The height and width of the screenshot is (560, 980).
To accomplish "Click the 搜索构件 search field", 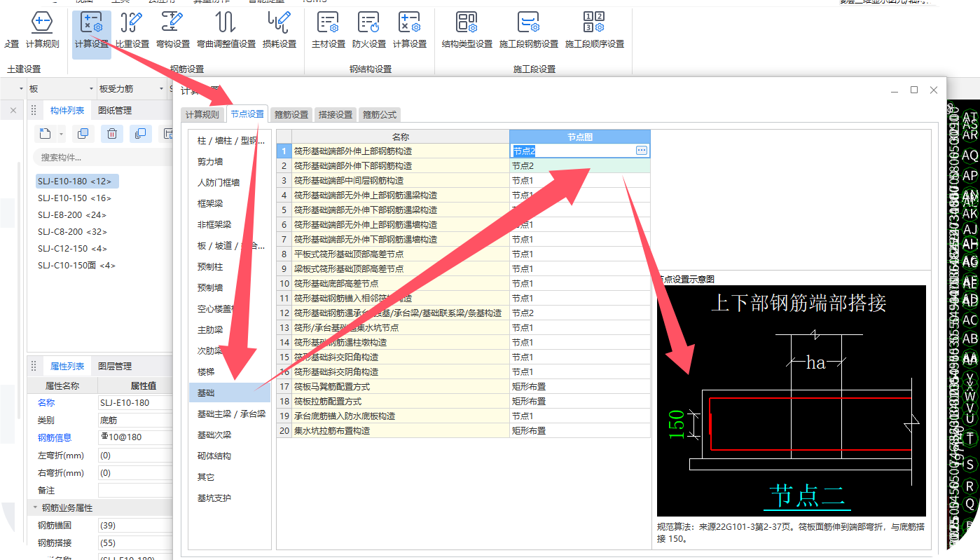I will pos(102,157).
